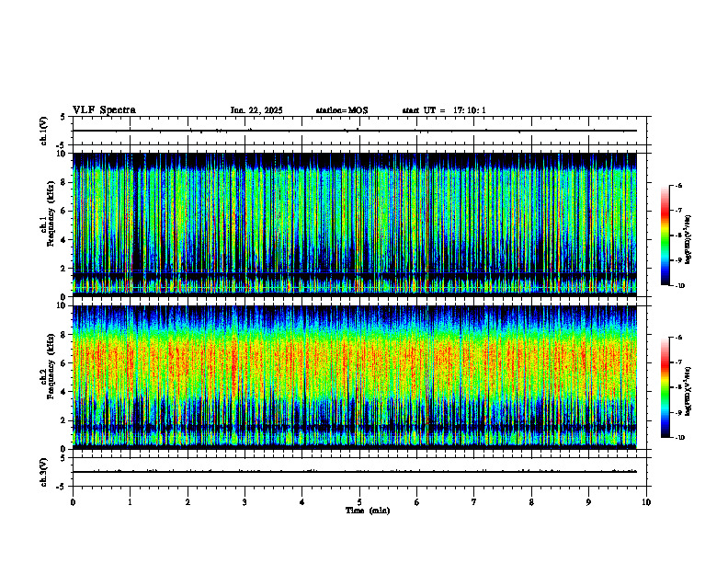The image size is (728, 563).
Task: Click time axis tick label "8"
Action: coord(531,502)
